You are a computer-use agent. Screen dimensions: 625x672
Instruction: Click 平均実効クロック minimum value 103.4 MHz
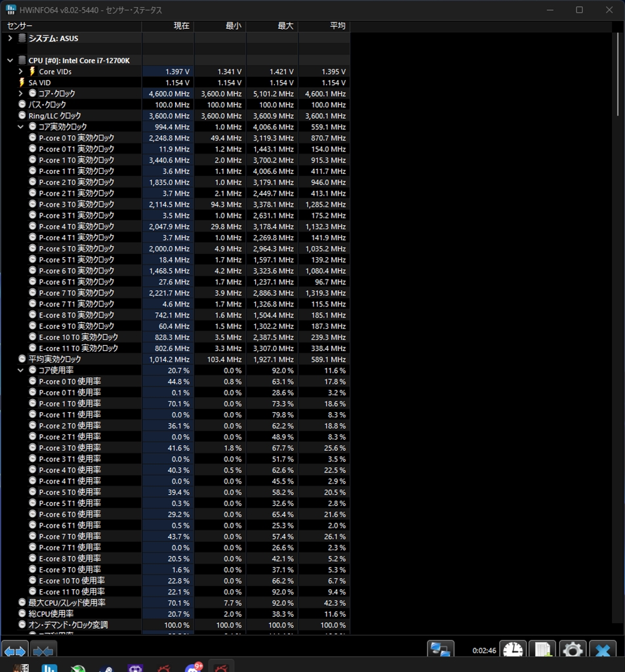coord(224,360)
